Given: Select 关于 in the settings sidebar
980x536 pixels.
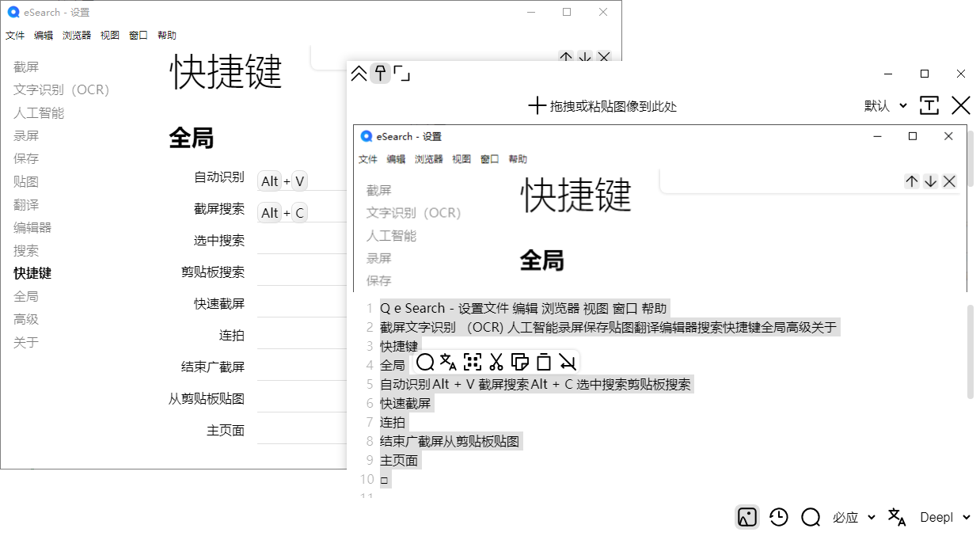Looking at the screenshot, I should (26, 343).
